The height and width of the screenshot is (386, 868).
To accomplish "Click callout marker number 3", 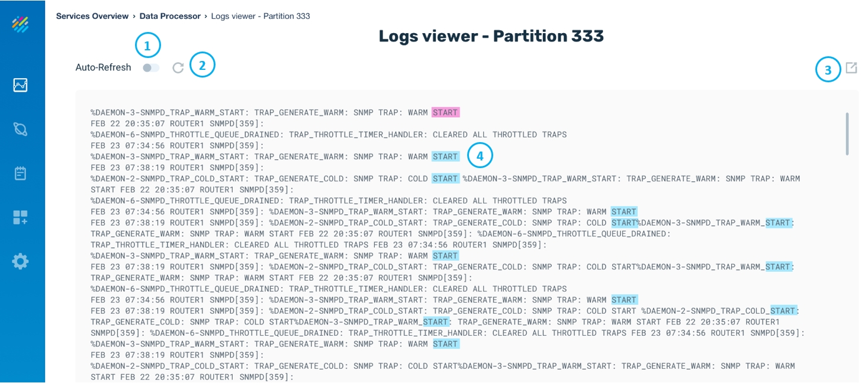I will point(828,70).
